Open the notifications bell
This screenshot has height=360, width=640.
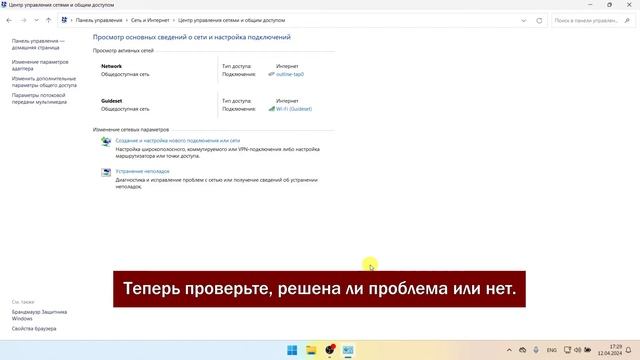pos(629,350)
